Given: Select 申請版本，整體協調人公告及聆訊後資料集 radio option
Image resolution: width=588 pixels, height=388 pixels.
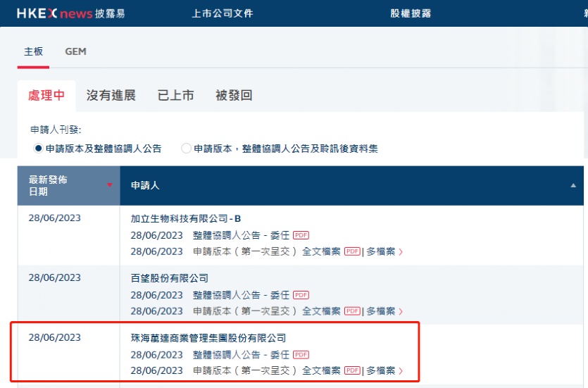Looking at the screenshot, I should 186,149.
